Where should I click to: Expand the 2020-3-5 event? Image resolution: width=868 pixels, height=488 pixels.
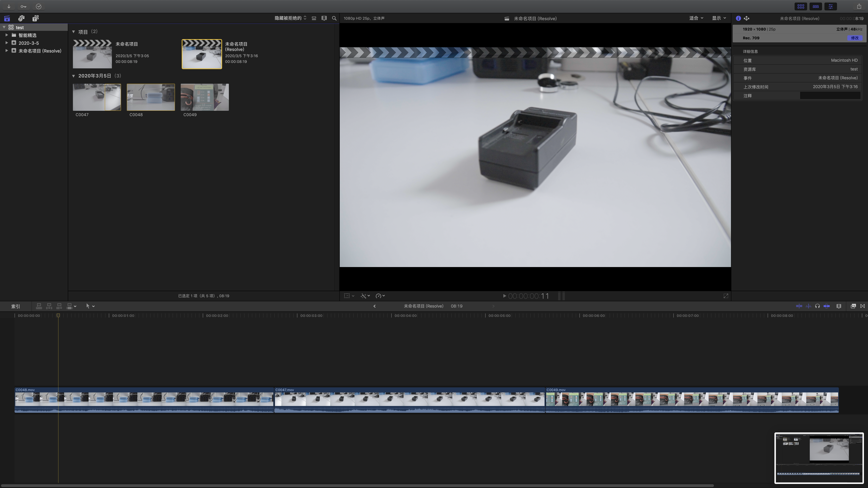coord(7,43)
